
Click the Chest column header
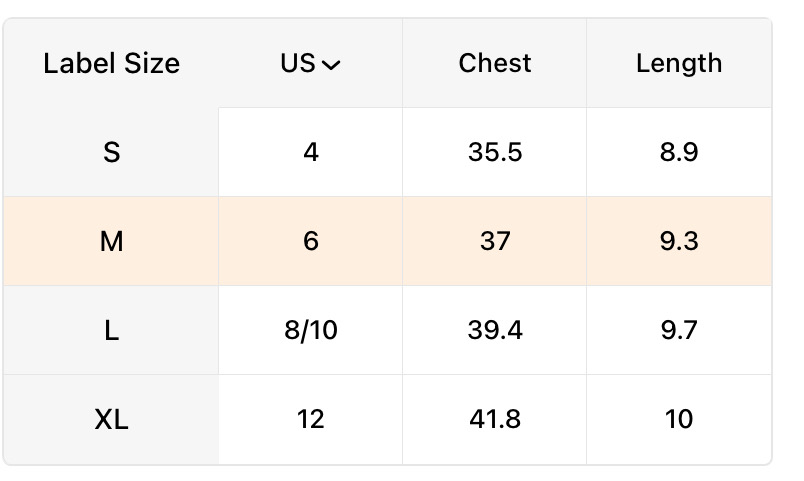point(495,64)
